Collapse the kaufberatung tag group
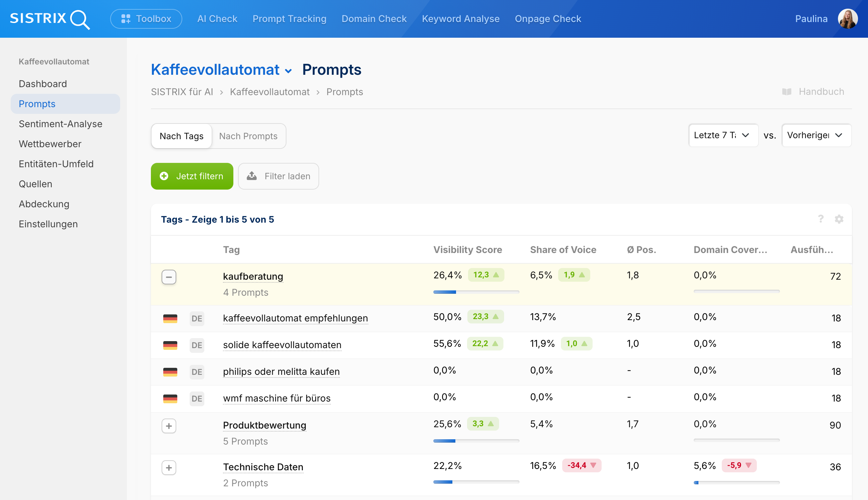The image size is (868, 500). click(x=169, y=277)
